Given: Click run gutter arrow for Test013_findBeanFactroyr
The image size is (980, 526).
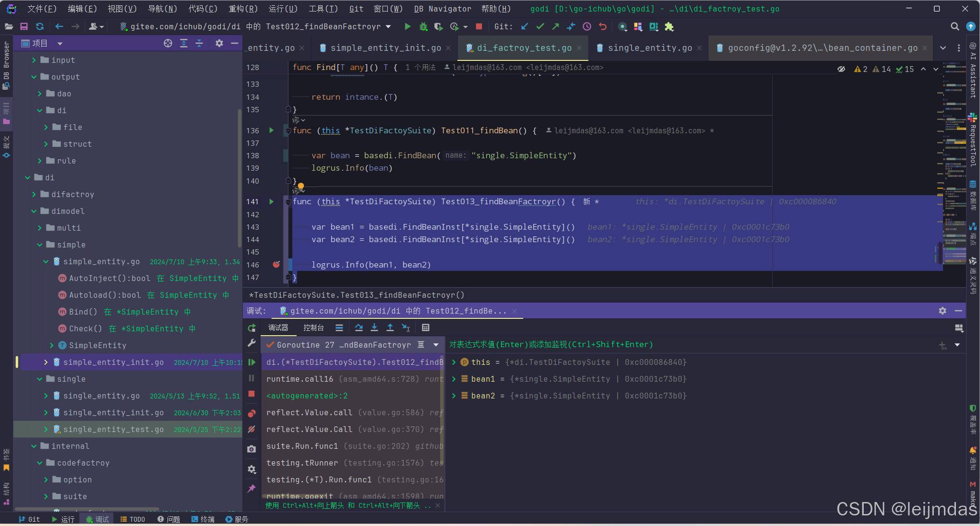Looking at the screenshot, I should pyautogui.click(x=272, y=201).
